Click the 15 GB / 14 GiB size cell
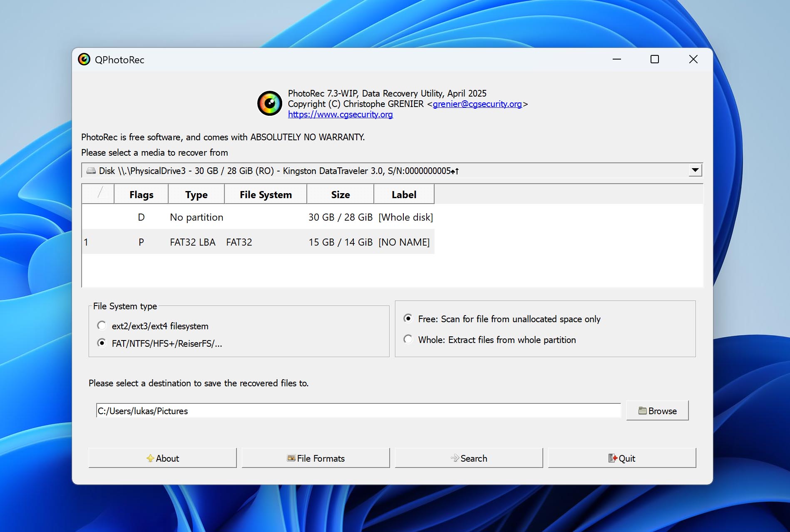 [x=340, y=242]
